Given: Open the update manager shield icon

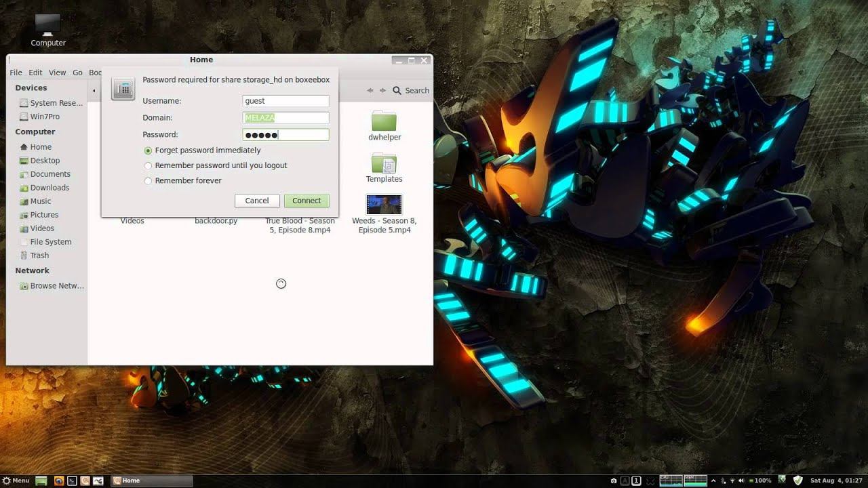Looking at the screenshot, I should click(x=798, y=481).
